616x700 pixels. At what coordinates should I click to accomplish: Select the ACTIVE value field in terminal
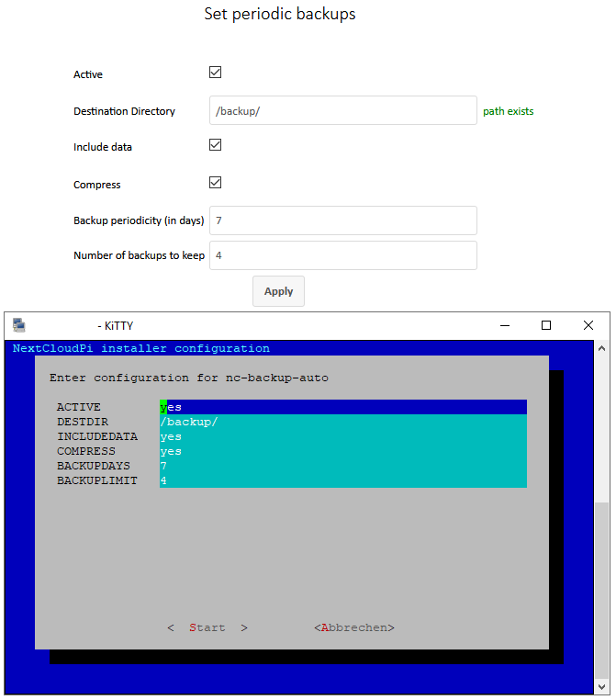[342, 407]
